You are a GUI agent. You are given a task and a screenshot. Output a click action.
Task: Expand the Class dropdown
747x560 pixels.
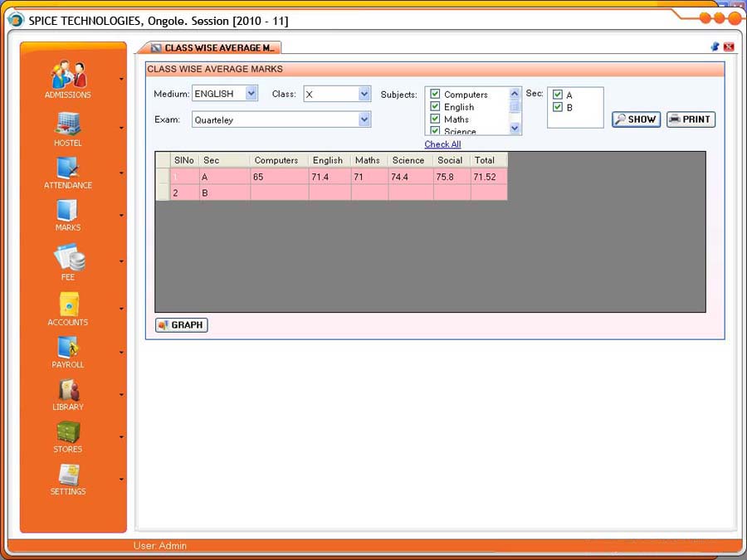[364, 95]
